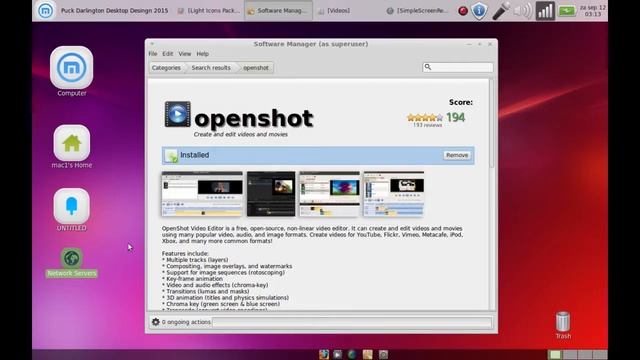Open mac1's Home folder icon
640x360 pixels.
71,143
